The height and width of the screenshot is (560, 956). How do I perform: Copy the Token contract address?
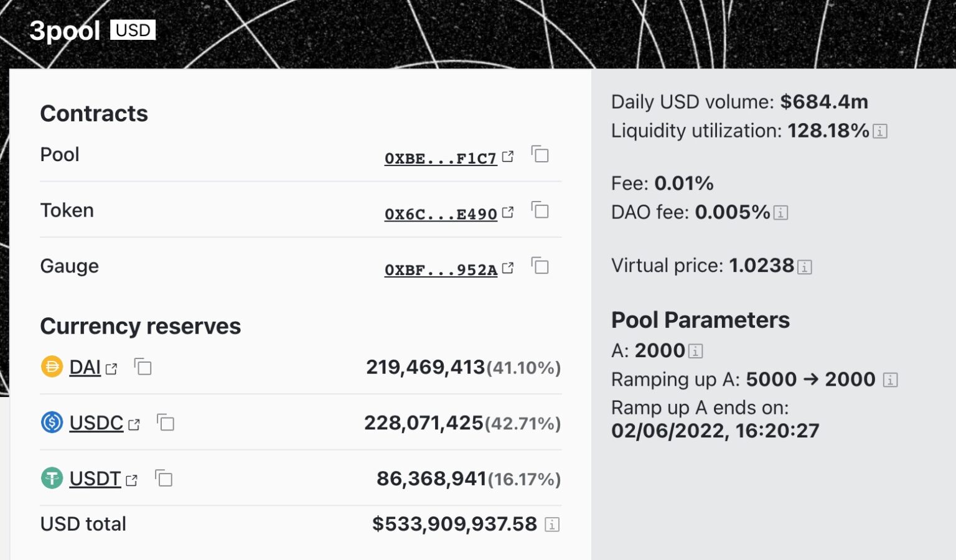click(x=541, y=211)
